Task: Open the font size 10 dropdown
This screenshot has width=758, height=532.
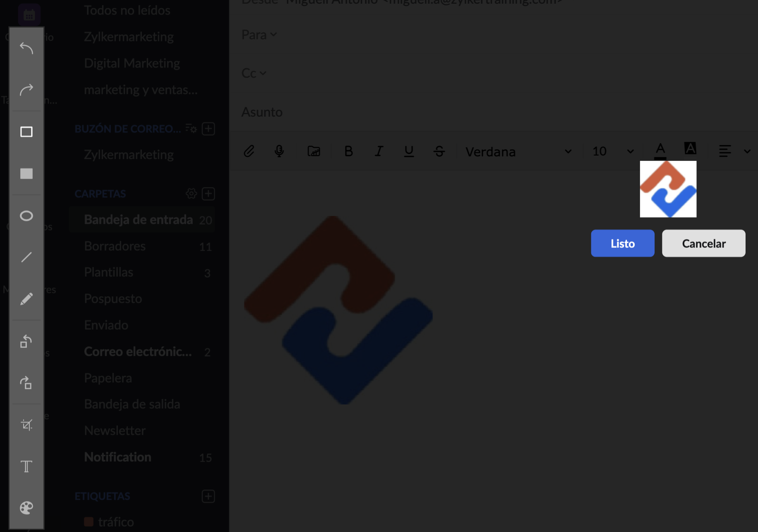Action: (612, 151)
